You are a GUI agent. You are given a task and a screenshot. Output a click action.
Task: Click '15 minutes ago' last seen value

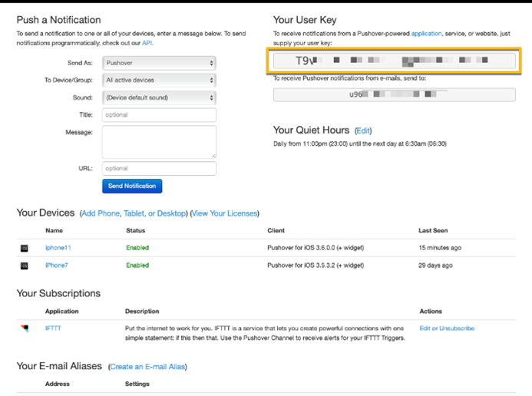coord(440,248)
